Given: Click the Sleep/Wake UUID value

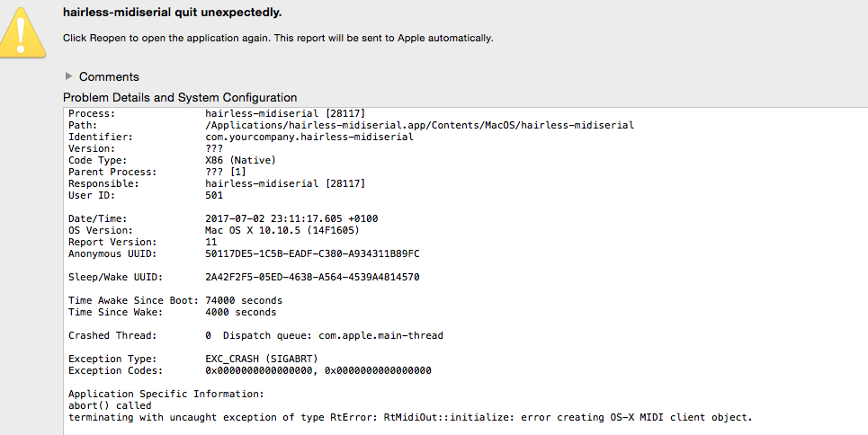Looking at the screenshot, I should pyautogui.click(x=312, y=277).
